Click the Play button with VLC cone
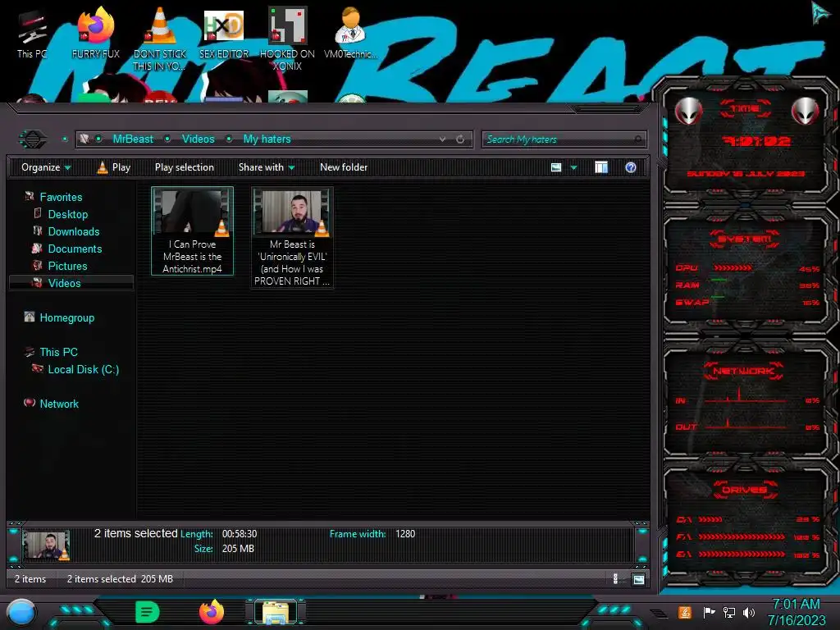Image resolution: width=840 pixels, height=630 pixels. pos(113,167)
